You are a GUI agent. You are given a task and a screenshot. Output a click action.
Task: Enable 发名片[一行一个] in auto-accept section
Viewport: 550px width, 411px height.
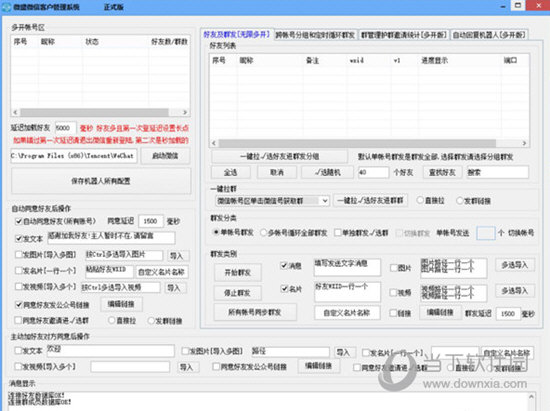(19, 270)
